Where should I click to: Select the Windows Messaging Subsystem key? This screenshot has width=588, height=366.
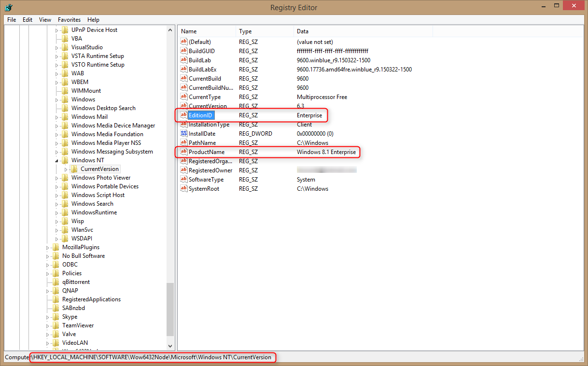[x=112, y=152]
